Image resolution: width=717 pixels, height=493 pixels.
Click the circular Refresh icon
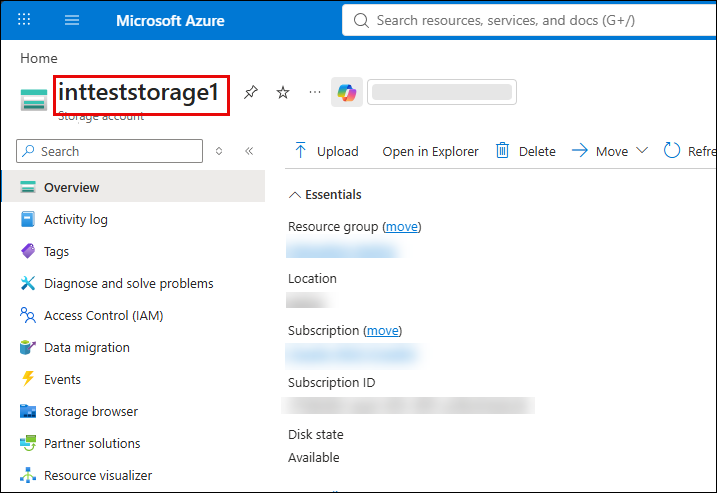pyautogui.click(x=672, y=150)
